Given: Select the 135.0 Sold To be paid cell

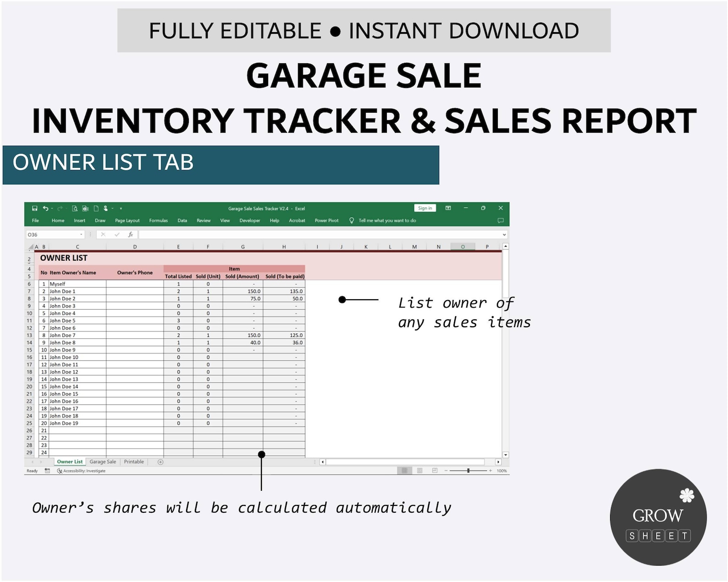Looking at the screenshot, I should 284,291.
